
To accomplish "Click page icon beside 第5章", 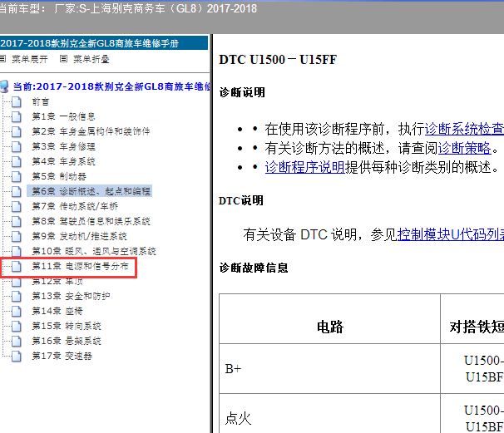I will coord(17,176).
